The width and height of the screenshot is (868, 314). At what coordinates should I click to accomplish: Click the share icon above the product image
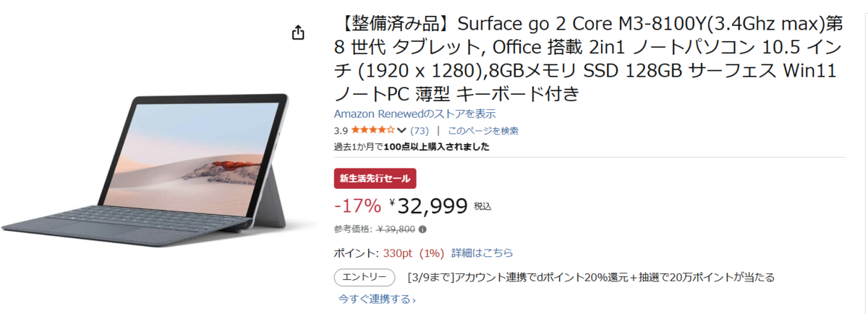[x=297, y=33]
